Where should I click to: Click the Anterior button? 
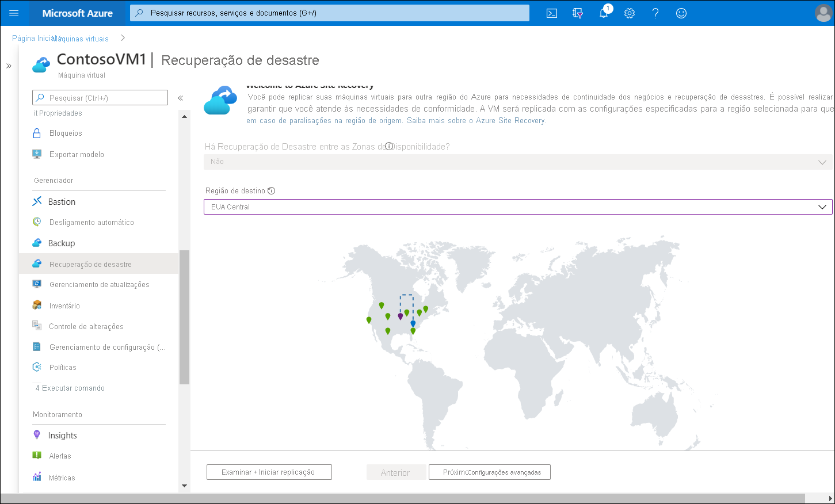[396, 472]
